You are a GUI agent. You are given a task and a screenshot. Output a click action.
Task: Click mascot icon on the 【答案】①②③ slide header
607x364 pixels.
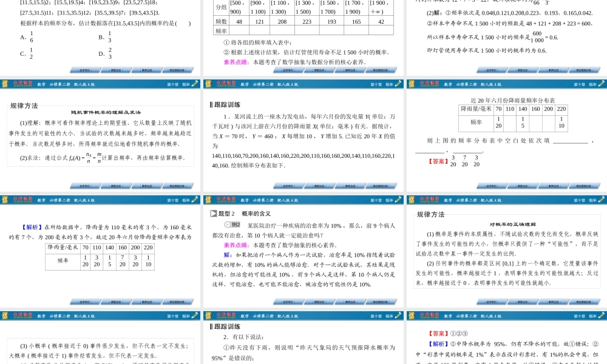412,315
